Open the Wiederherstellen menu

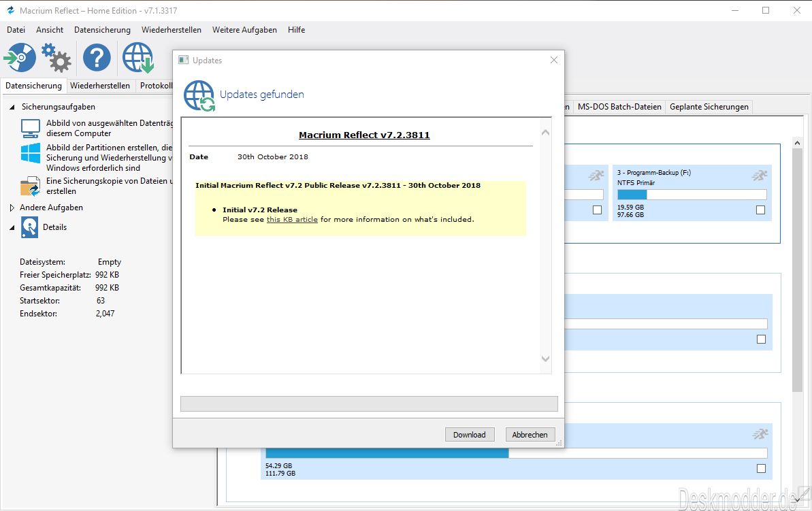coord(172,30)
